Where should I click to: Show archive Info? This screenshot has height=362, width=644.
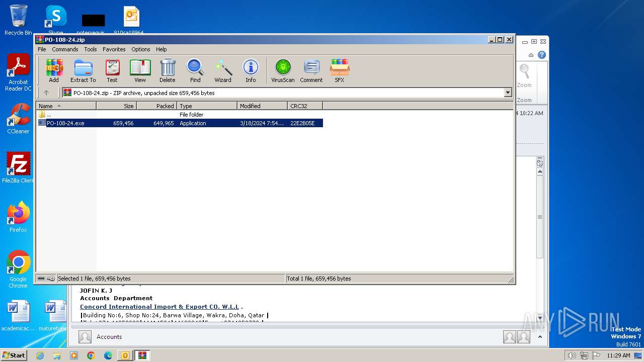point(251,71)
